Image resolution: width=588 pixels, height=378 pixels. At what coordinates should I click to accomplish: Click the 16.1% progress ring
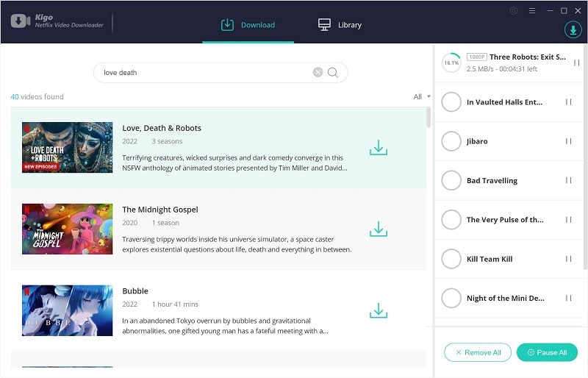pyautogui.click(x=451, y=63)
